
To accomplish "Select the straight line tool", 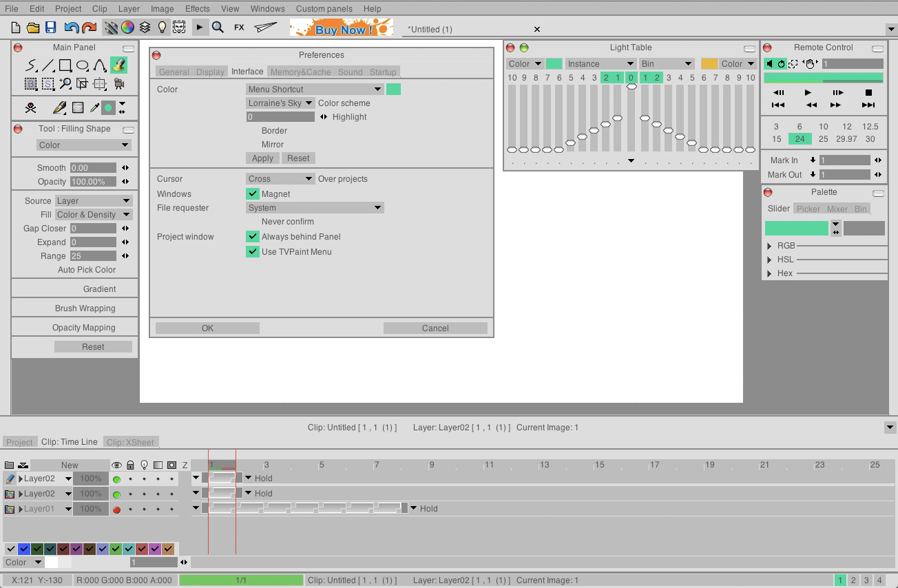I will (48, 65).
